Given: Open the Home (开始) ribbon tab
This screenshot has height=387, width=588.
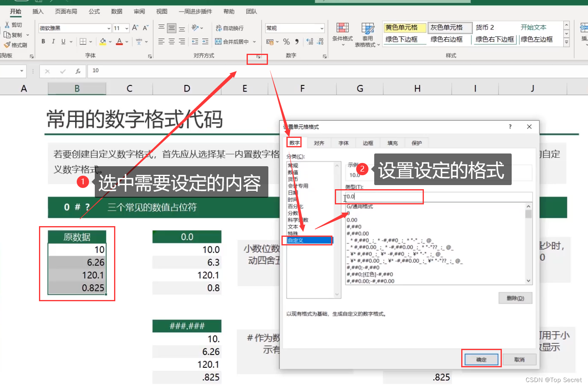Looking at the screenshot, I should [x=16, y=11].
